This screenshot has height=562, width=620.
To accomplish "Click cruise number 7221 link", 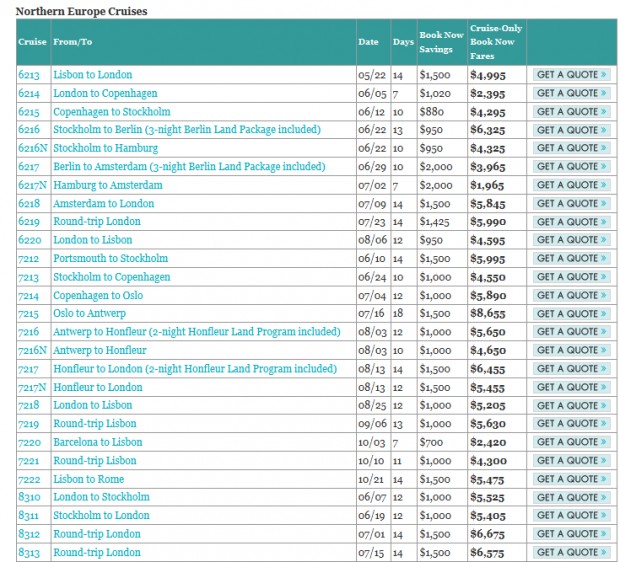I will 29,461.
